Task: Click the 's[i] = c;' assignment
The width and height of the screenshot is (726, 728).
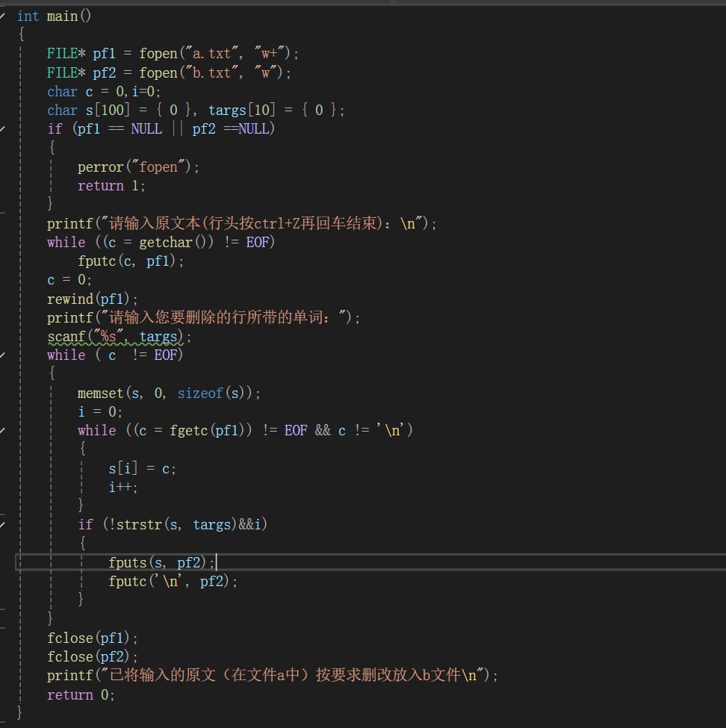Action: [x=142, y=468]
